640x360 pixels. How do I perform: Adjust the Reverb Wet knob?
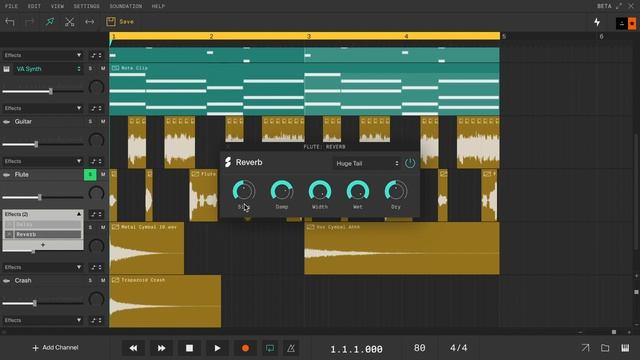point(358,191)
